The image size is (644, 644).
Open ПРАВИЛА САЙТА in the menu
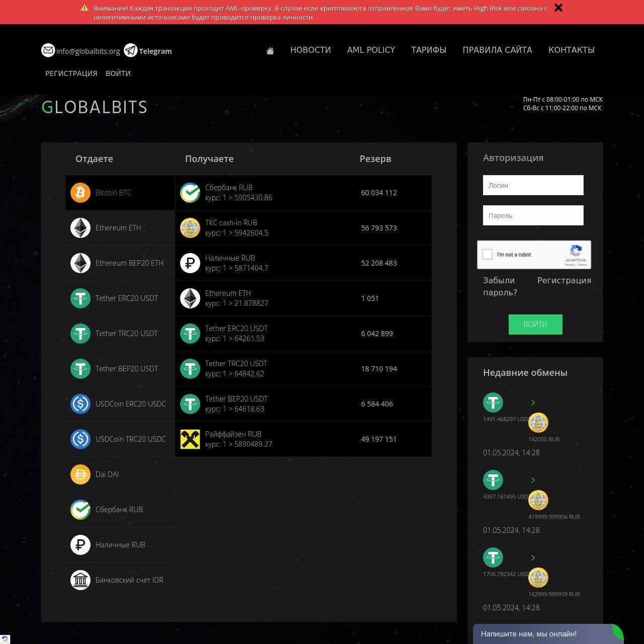click(x=497, y=50)
